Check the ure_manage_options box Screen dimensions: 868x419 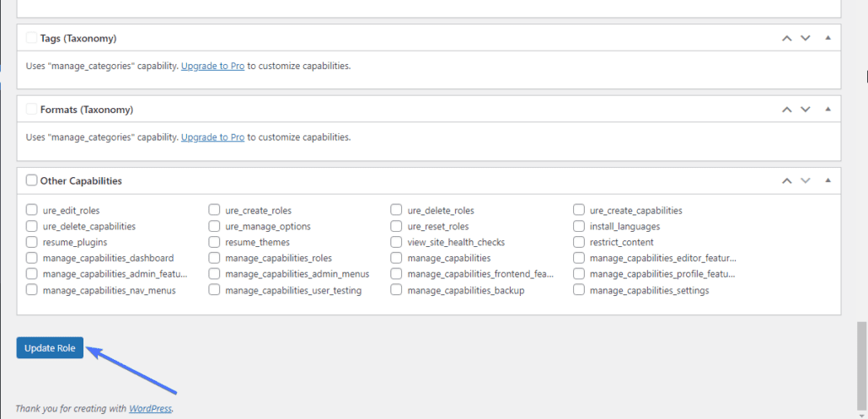click(214, 227)
